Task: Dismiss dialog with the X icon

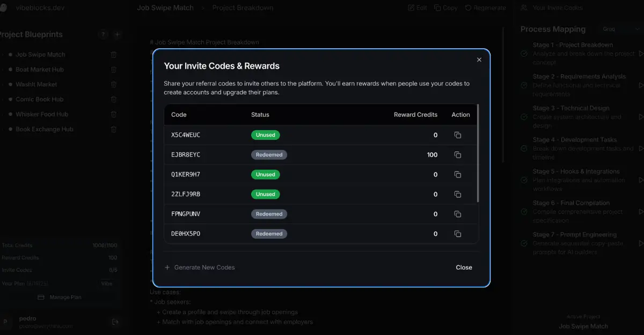Action: point(479,60)
